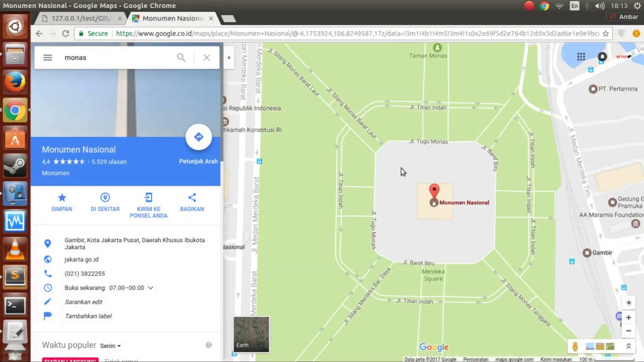Click the Street View pegman
This screenshot has height=362, width=644.
point(575,346)
